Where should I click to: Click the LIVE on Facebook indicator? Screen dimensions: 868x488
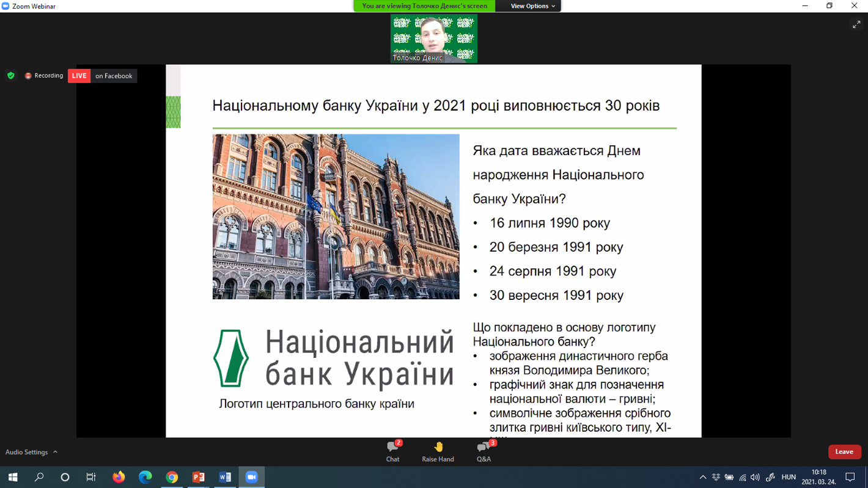point(103,76)
